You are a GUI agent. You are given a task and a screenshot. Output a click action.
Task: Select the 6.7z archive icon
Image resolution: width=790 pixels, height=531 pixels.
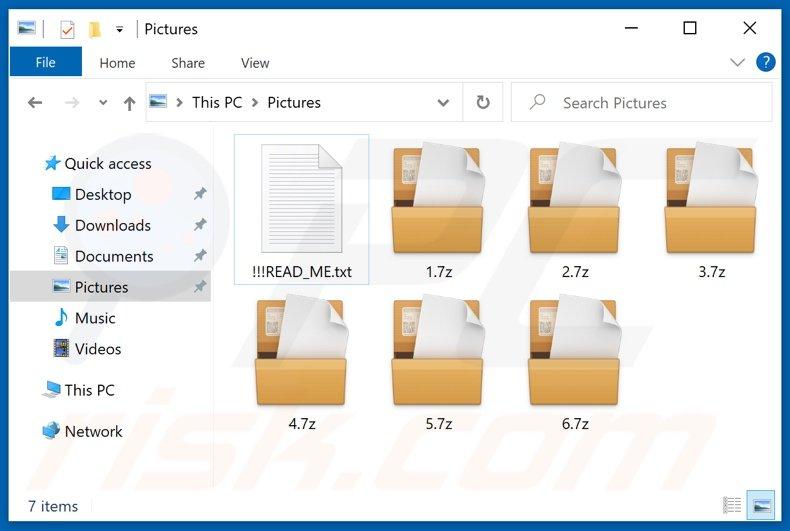click(x=574, y=350)
